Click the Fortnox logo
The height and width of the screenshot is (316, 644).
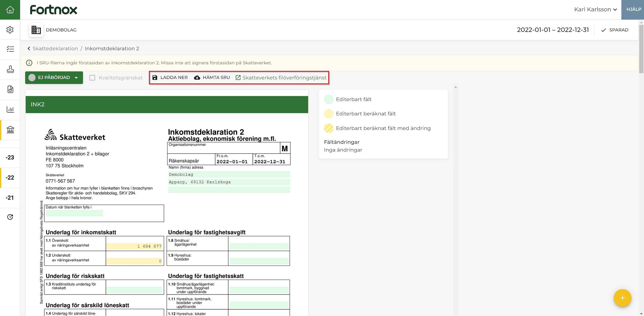(x=54, y=10)
